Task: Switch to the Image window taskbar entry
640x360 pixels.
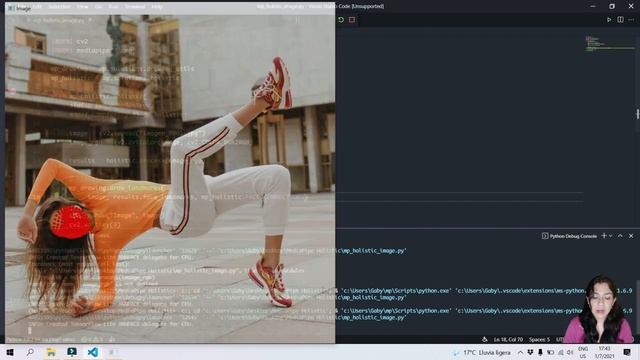Action: pyautogui.click(x=113, y=352)
